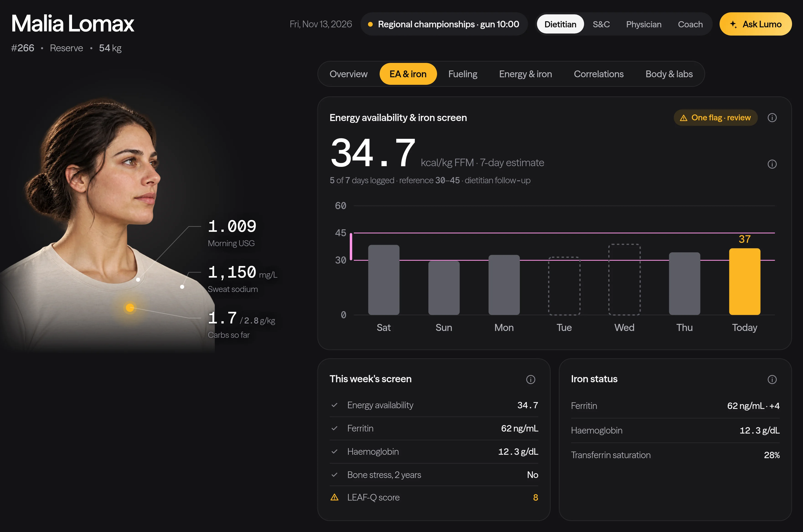This screenshot has width=803, height=532.
Task: Open the Energy & iron tab
Action: click(525, 74)
